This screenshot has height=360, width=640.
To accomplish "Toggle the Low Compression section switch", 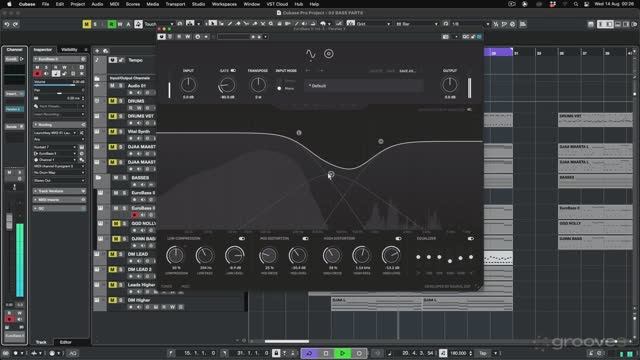I will coord(242,238).
